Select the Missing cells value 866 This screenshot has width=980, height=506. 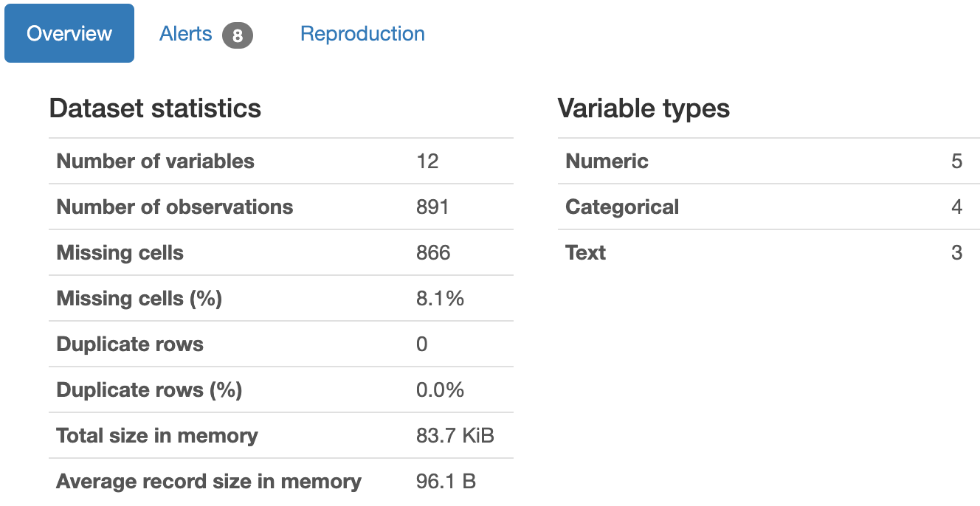click(433, 252)
